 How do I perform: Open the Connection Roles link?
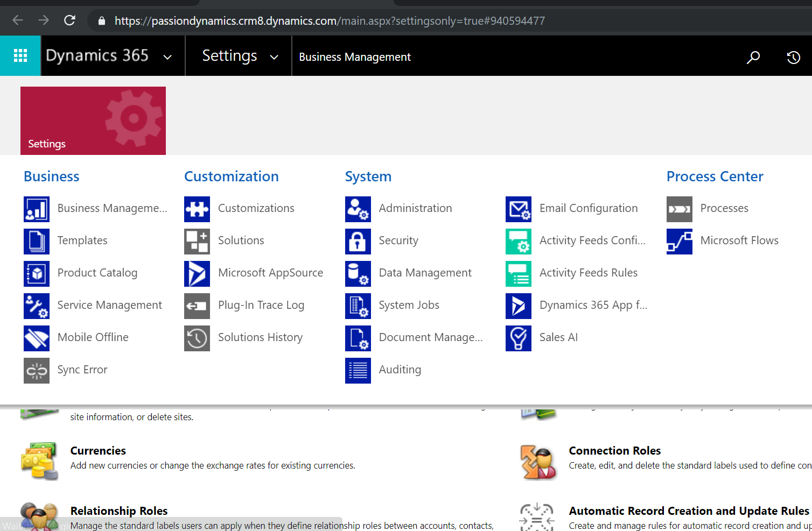click(614, 451)
